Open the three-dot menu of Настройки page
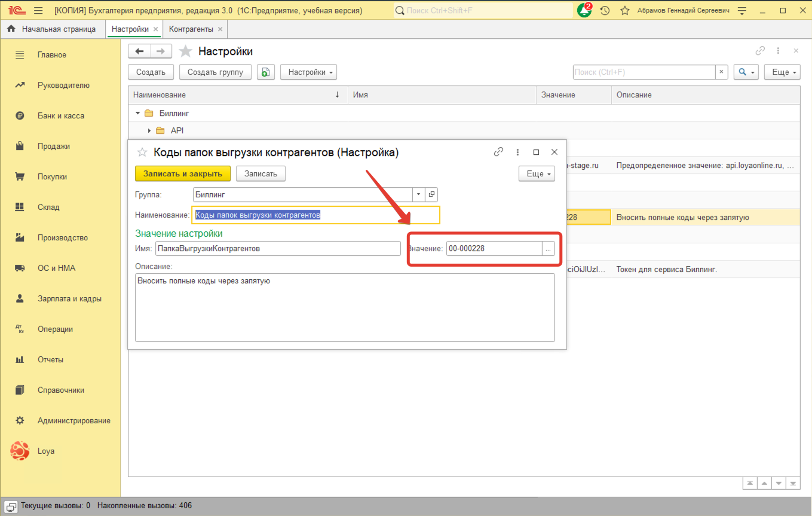 click(778, 51)
